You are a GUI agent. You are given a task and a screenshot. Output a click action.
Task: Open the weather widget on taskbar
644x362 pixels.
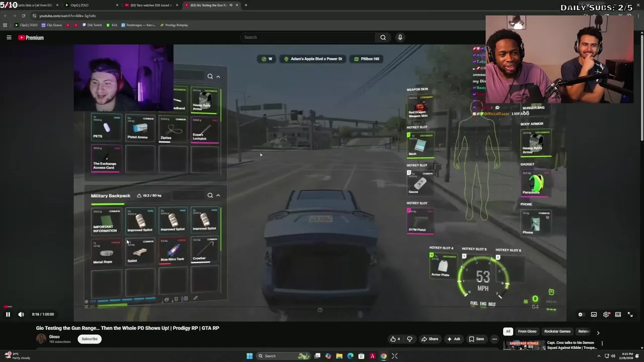point(18,356)
